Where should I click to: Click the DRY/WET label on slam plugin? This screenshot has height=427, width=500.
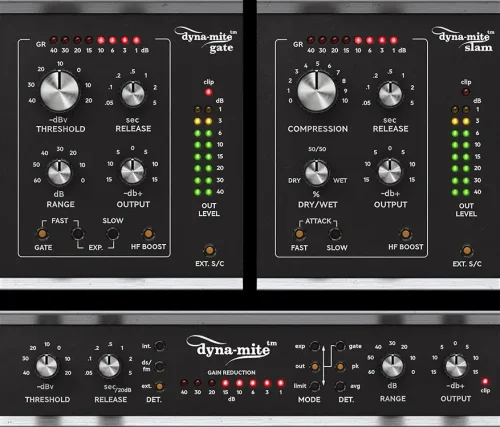pyautogui.click(x=318, y=205)
